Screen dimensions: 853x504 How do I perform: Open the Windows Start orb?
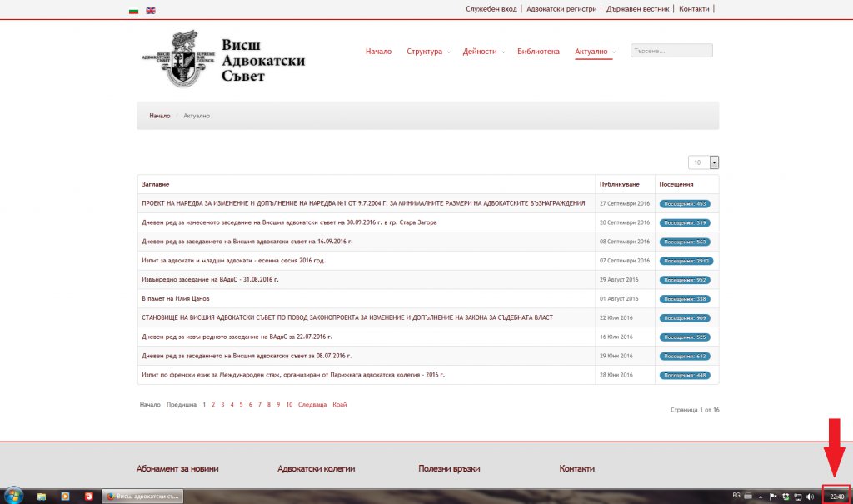(x=13, y=496)
